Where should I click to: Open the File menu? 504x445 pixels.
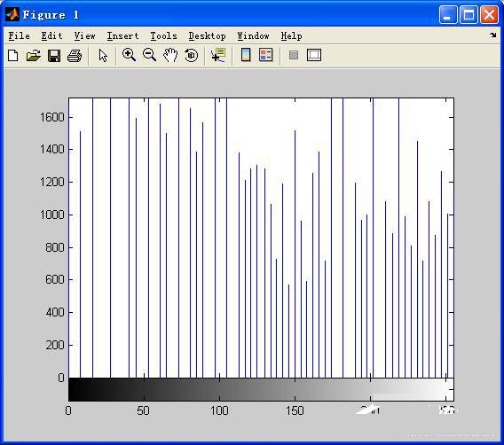click(19, 36)
